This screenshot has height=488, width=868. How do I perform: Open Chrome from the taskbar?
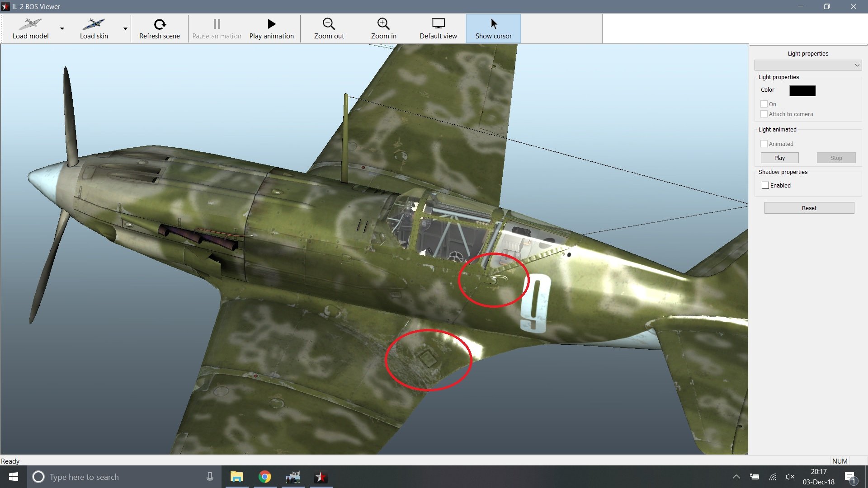[264, 477]
